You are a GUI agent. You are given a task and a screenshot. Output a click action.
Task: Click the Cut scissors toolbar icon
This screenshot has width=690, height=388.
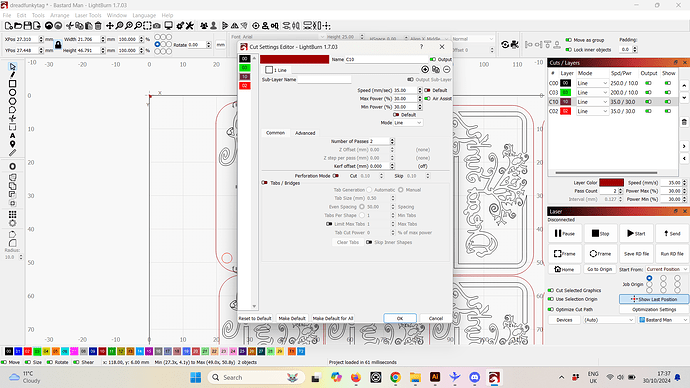click(x=70, y=26)
